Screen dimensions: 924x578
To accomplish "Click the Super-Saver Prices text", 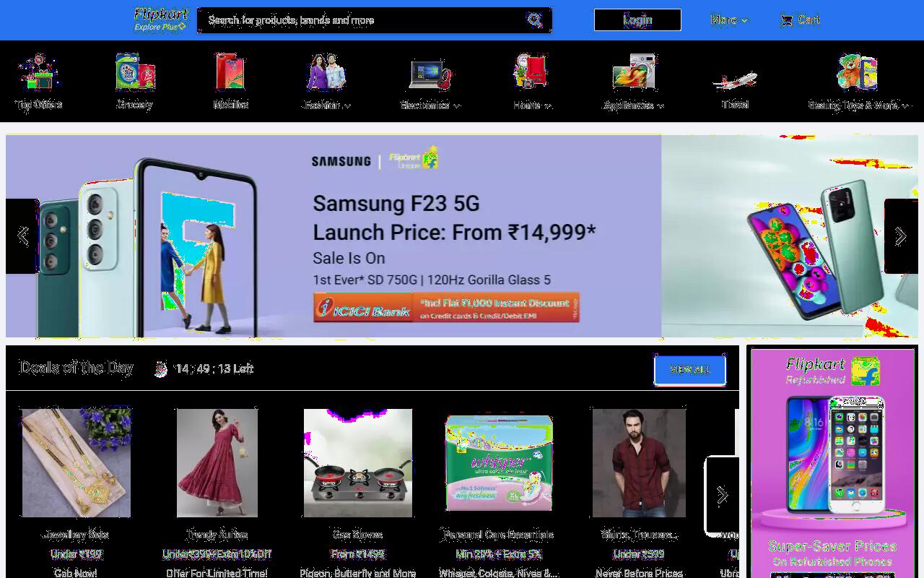I will point(832,546).
